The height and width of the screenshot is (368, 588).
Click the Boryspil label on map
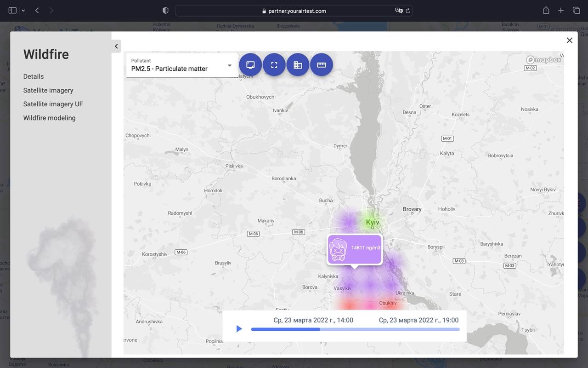click(436, 247)
